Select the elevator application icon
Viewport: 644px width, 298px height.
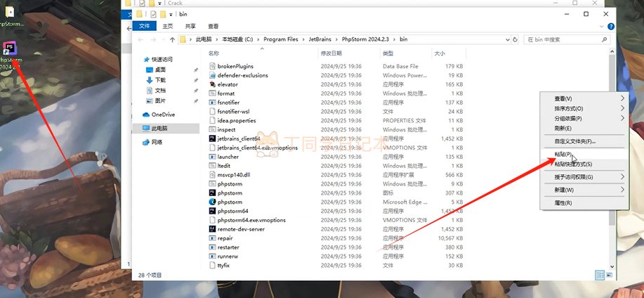(x=212, y=84)
